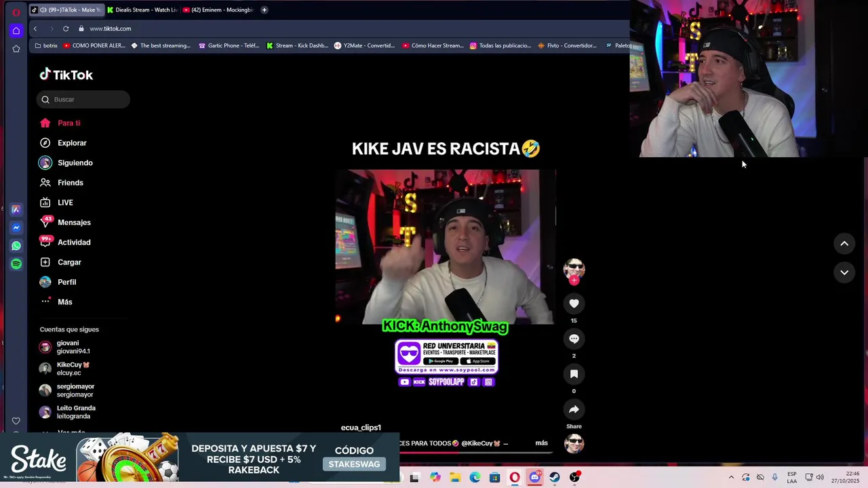
Task: Like the video with heart icon
Action: [x=574, y=304]
